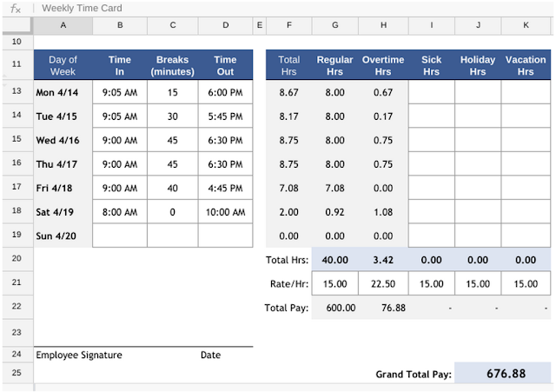The width and height of the screenshot is (556, 392).
Task: Click the fx formula icon
Action: pyautogui.click(x=16, y=9)
